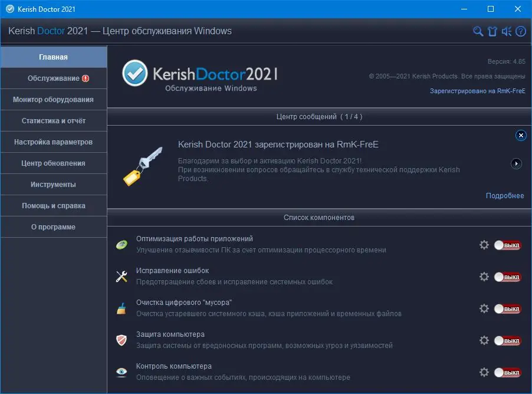Switch on Контроль компьютера toggle
The image size is (532, 394).
507,373
